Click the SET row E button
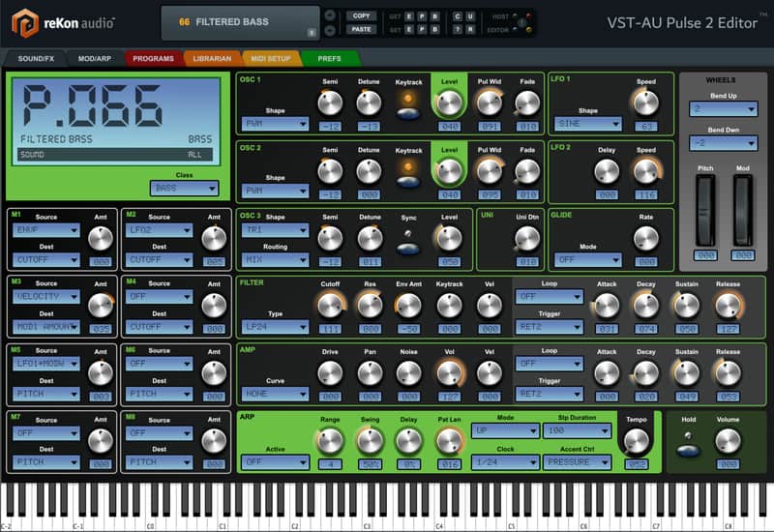This screenshot has width=774, height=532. [x=408, y=30]
